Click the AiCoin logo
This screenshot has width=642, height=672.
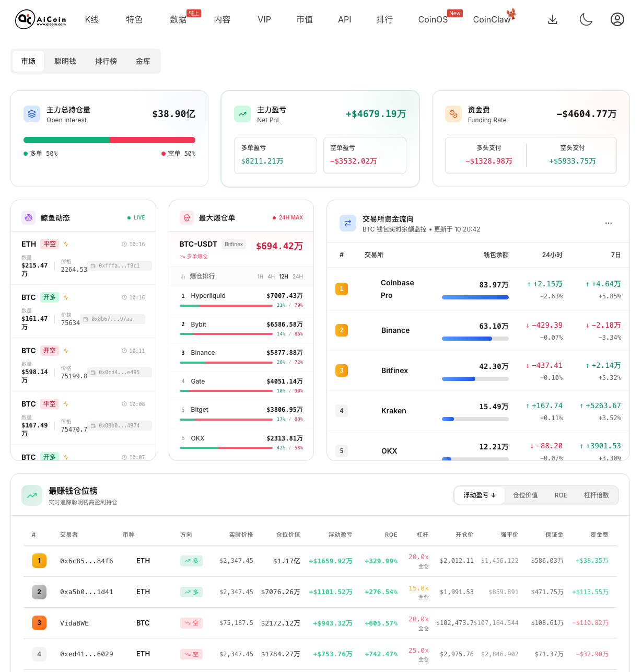40,19
